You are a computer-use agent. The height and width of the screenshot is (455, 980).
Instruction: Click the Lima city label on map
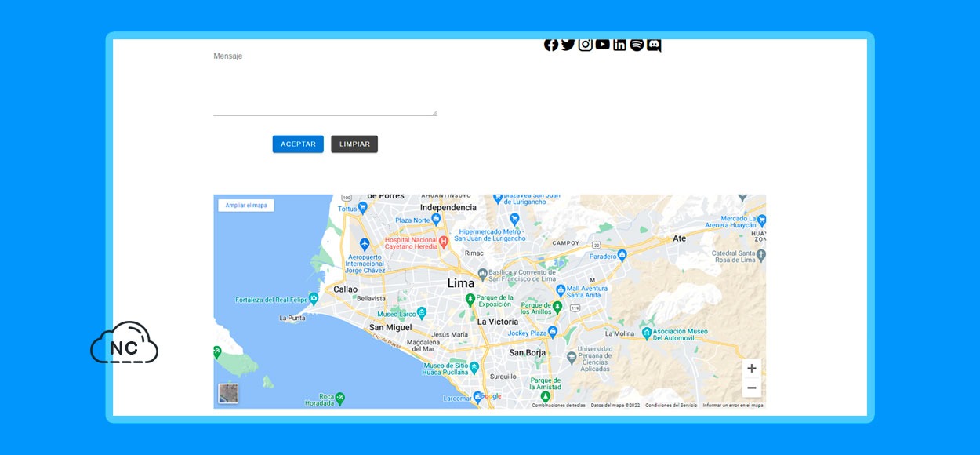tap(461, 283)
